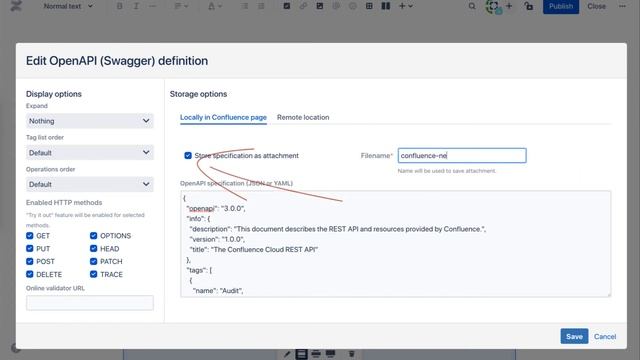Click the Filename input field
Screen dimensions: 640x360
click(x=462, y=156)
